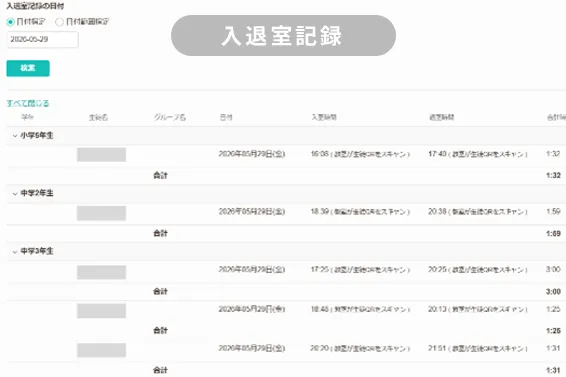Click the 入室時間 column header
566x377 pixels.
click(x=324, y=117)
